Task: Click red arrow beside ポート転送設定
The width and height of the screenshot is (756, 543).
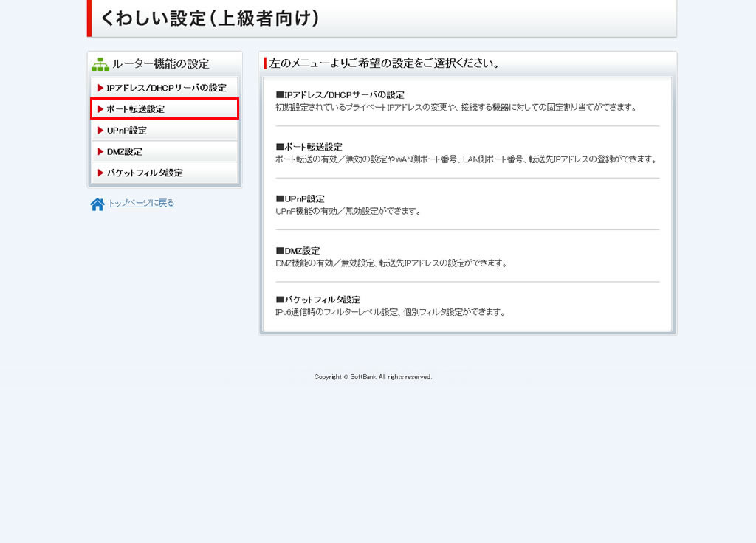Action: 100,109
